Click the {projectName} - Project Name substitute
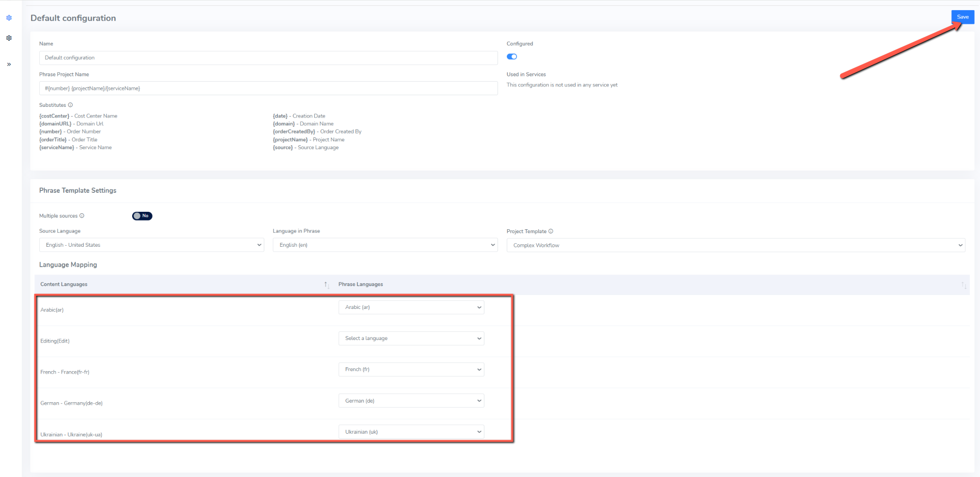This screenshot has width=980, height=477. tap(309, 140)
